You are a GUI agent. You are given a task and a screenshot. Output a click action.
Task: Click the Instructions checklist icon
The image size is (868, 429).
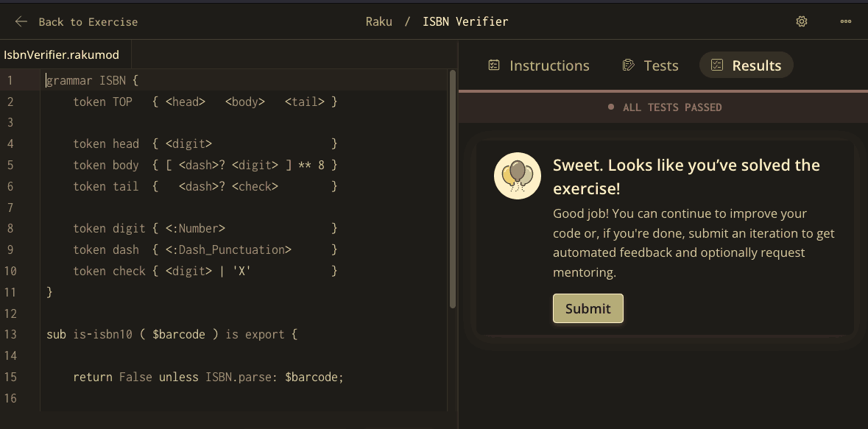pyautogui.click(x=493, y=65)
